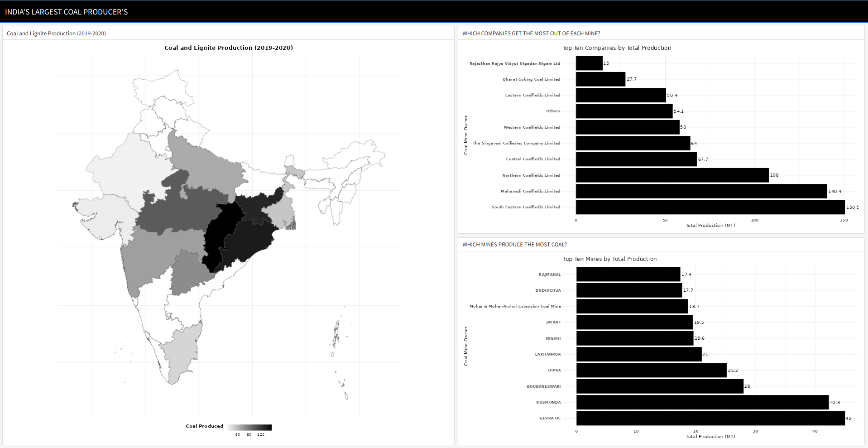Click the bold map chart title text
Screen dimensions: 868x448
[x=229, y=48]
